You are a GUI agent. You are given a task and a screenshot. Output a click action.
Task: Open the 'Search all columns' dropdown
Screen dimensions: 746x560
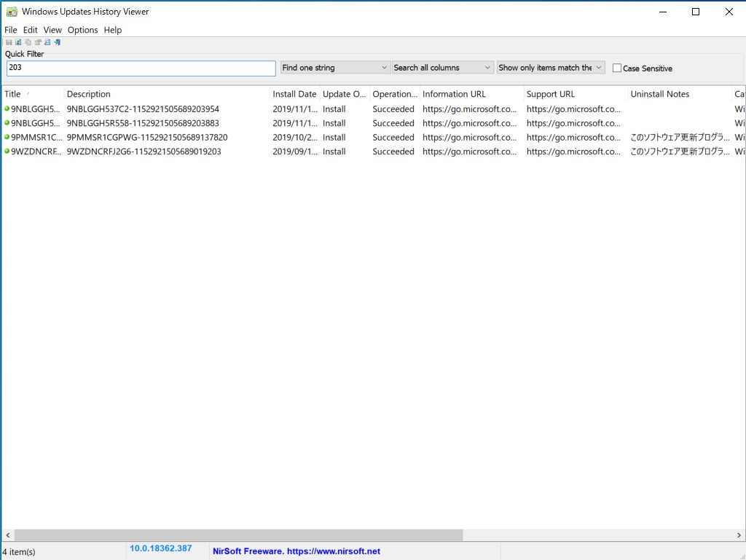pos(442,68)
